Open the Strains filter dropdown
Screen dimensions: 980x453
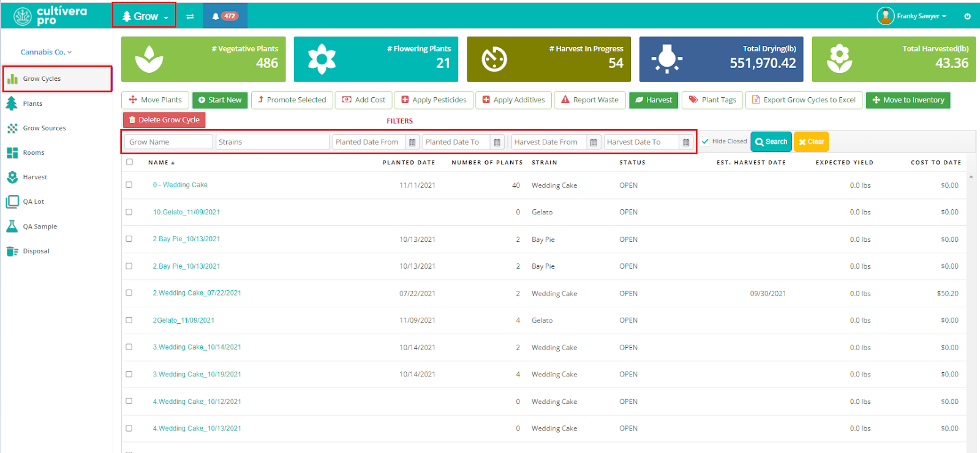(273, 142)
